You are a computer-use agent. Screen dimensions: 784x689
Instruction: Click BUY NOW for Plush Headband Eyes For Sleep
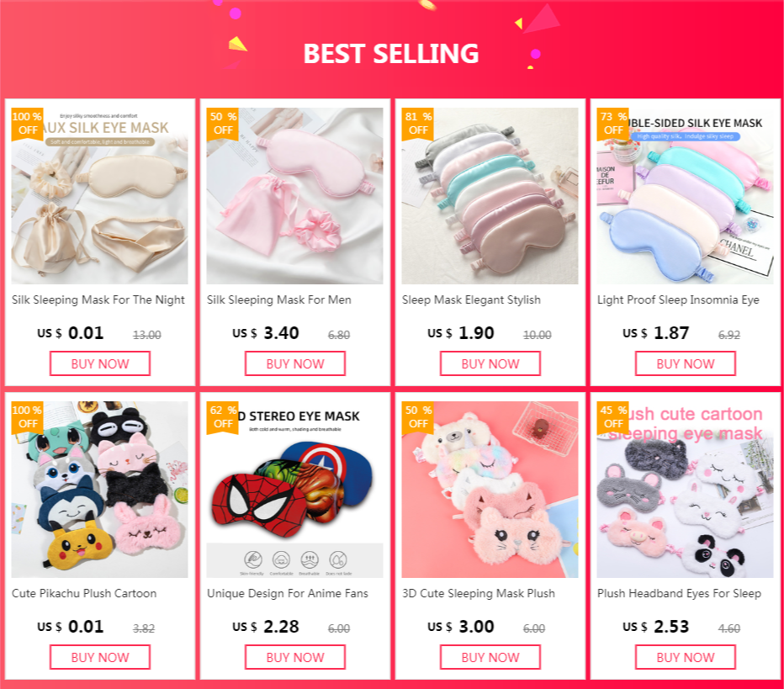click(x=686, y=657)
